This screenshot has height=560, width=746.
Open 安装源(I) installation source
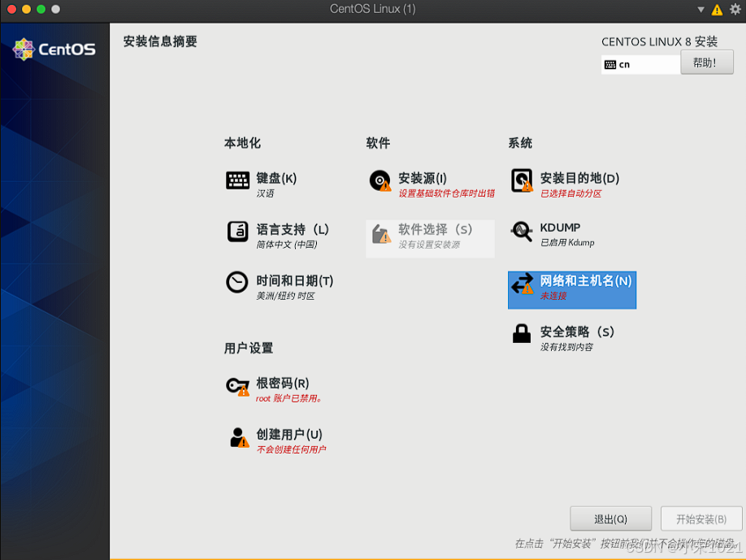(x=432, y=184)
